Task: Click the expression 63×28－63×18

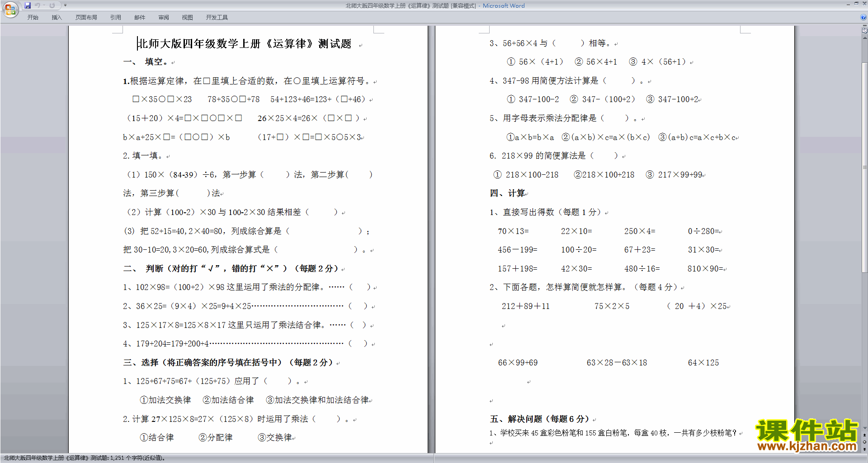Action: point(617,363)
